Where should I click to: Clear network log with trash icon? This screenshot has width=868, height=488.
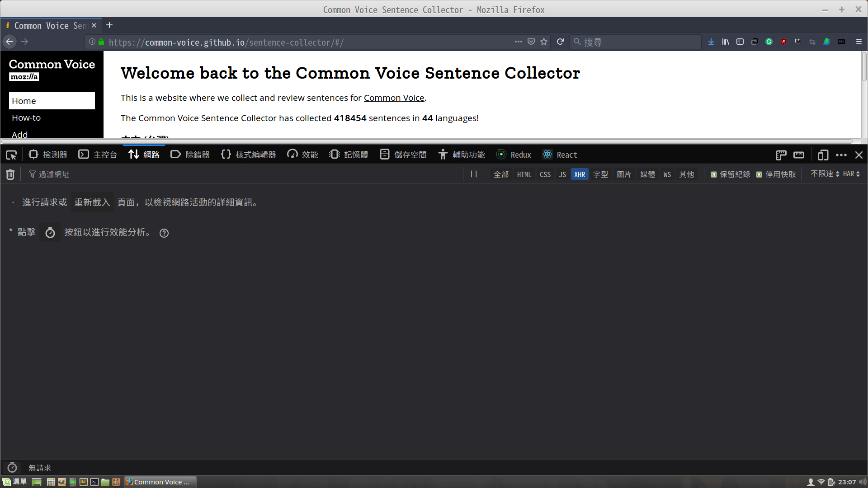(10, 174)
